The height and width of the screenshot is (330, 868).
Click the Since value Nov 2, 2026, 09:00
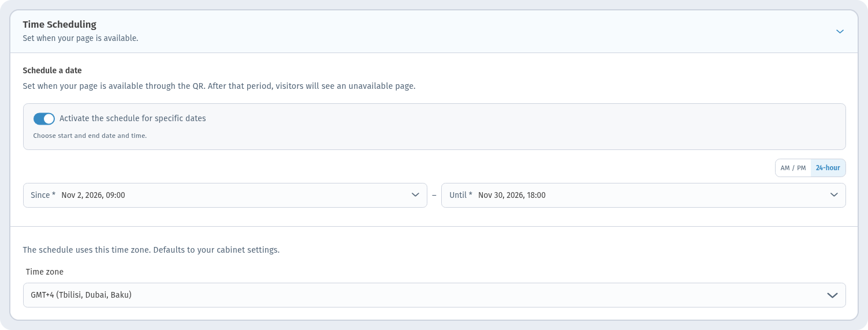tap(93, 196)
